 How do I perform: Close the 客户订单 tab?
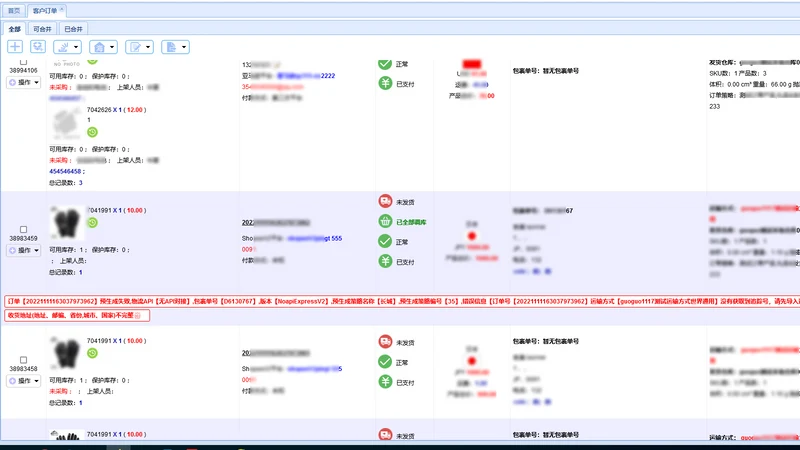[62, 9]
